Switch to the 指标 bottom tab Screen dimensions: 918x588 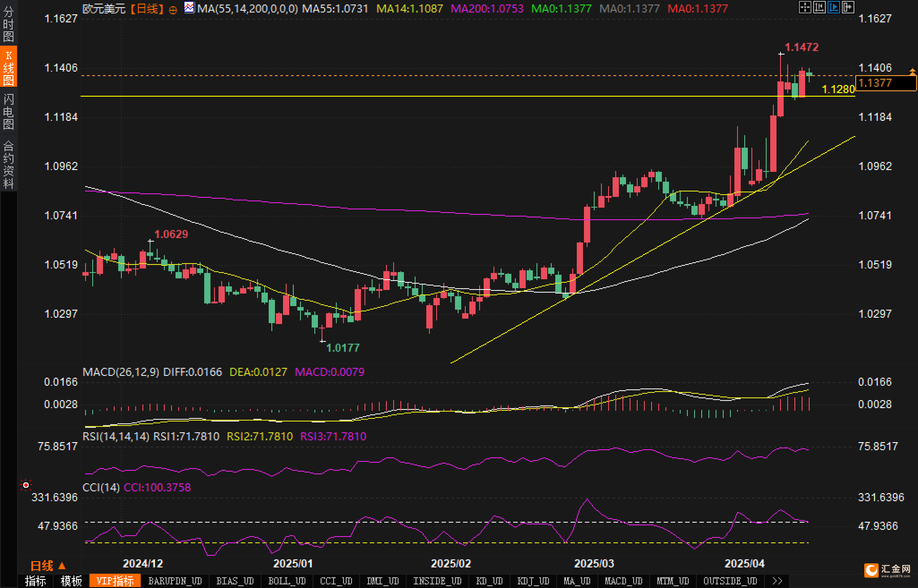[35, 581]
